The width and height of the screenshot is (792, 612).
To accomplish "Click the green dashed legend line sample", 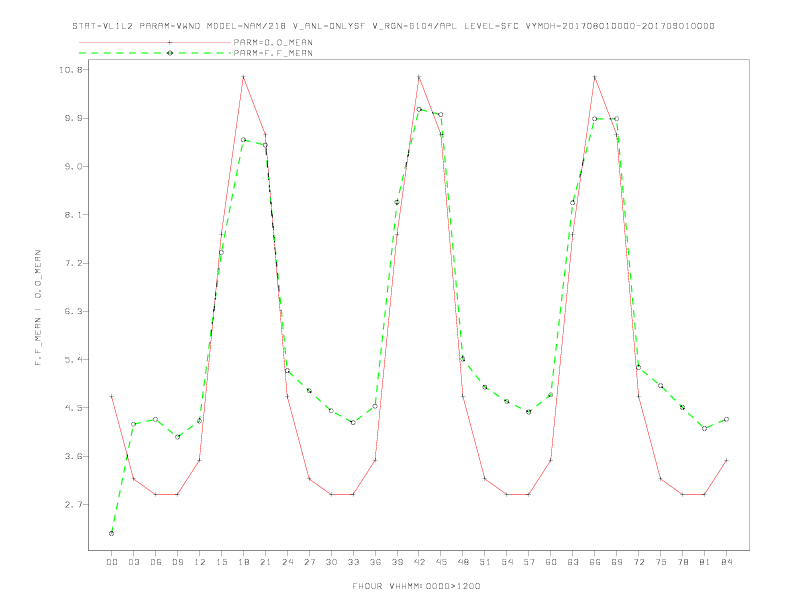I will [x=155, y=53].
